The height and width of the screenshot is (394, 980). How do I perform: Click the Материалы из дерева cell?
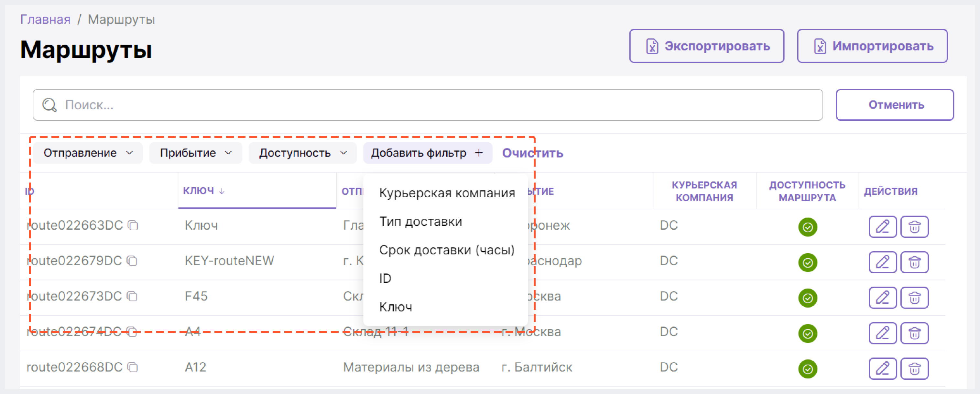click(x=411, y=367)
